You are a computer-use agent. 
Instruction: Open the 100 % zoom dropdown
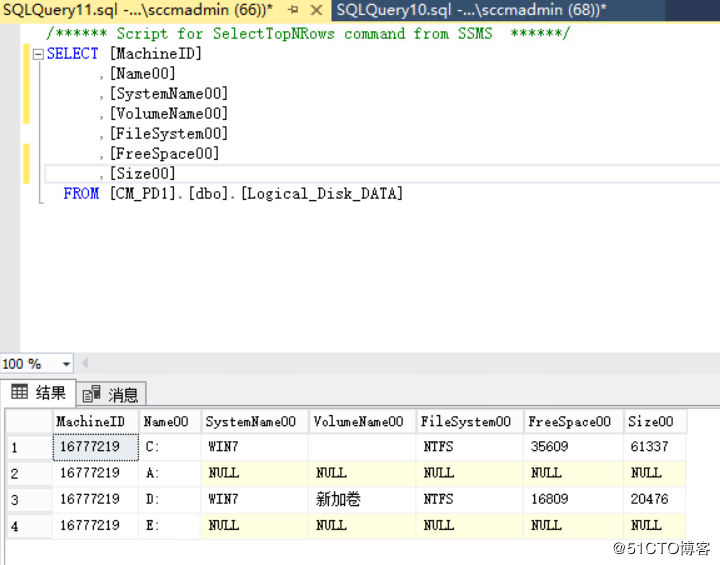(x=67, y=364)
